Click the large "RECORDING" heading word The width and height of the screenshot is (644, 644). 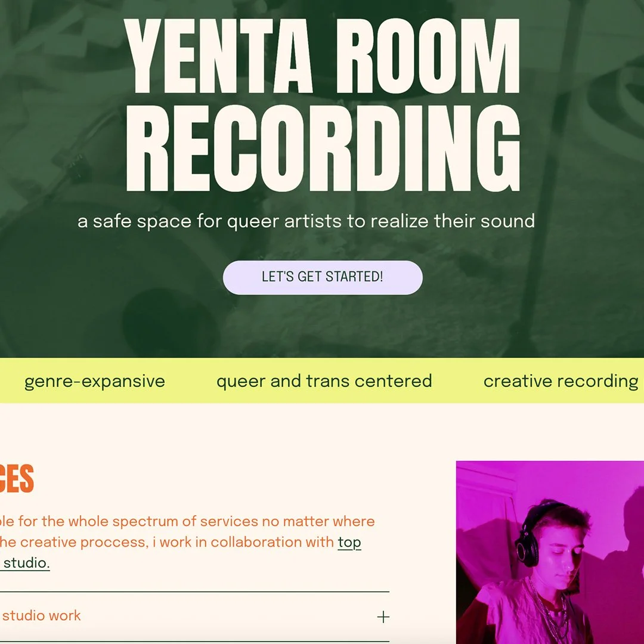click(323, 148)
